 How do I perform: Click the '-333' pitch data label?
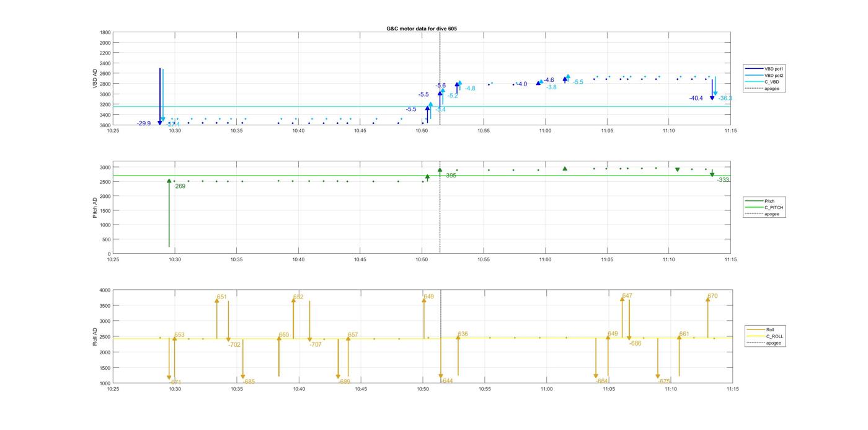click(723, 180)
